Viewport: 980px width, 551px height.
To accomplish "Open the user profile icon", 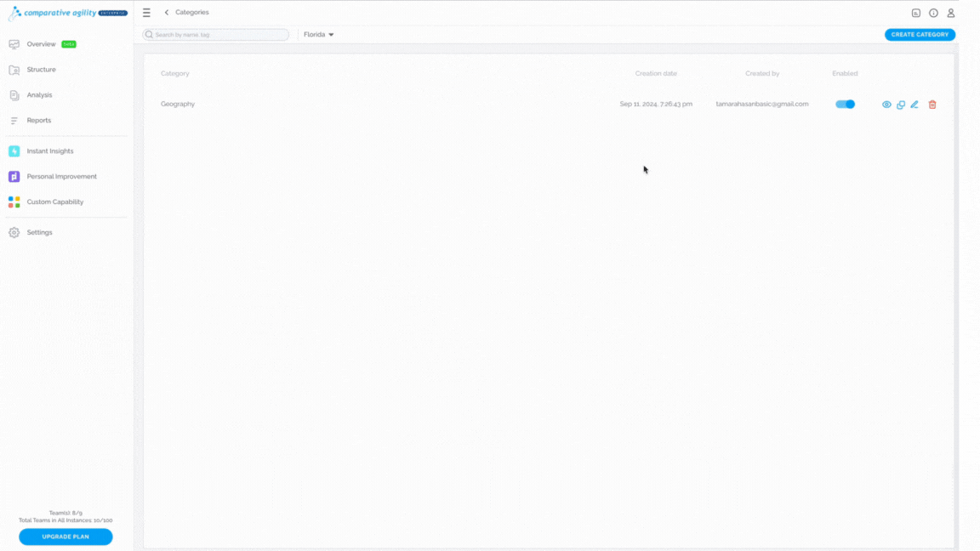I will click(950, 13).
